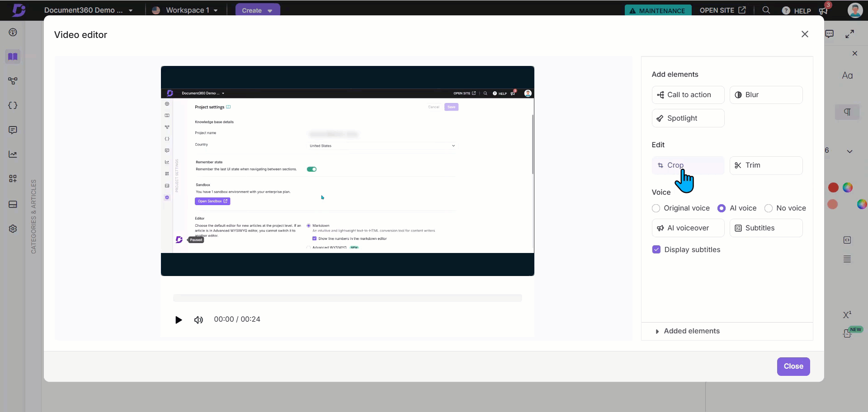The width and height of the screenshot is (868, 412).
Task: Open the Document360 Demo project dropdown
Action: coord(89,10)
